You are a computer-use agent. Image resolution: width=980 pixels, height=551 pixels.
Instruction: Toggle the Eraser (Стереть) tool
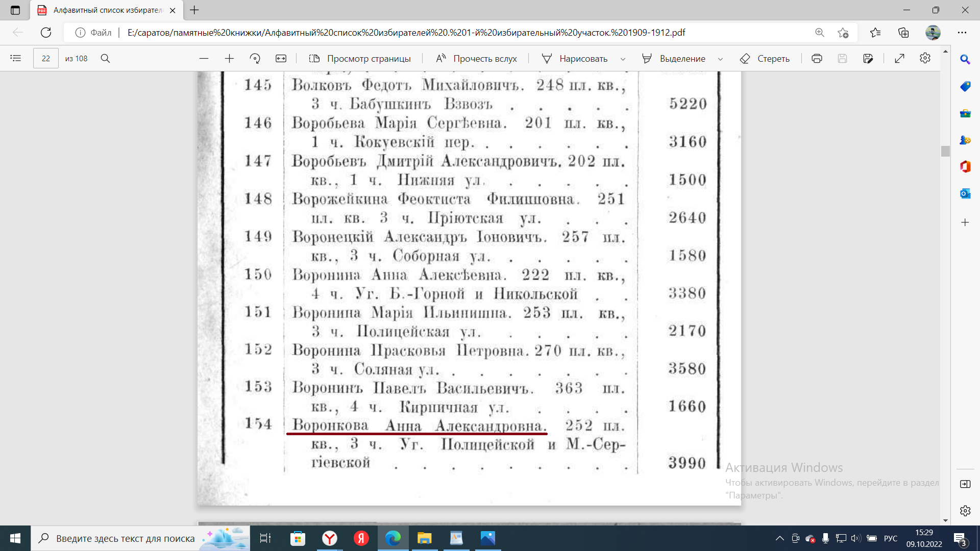[764, 59]
